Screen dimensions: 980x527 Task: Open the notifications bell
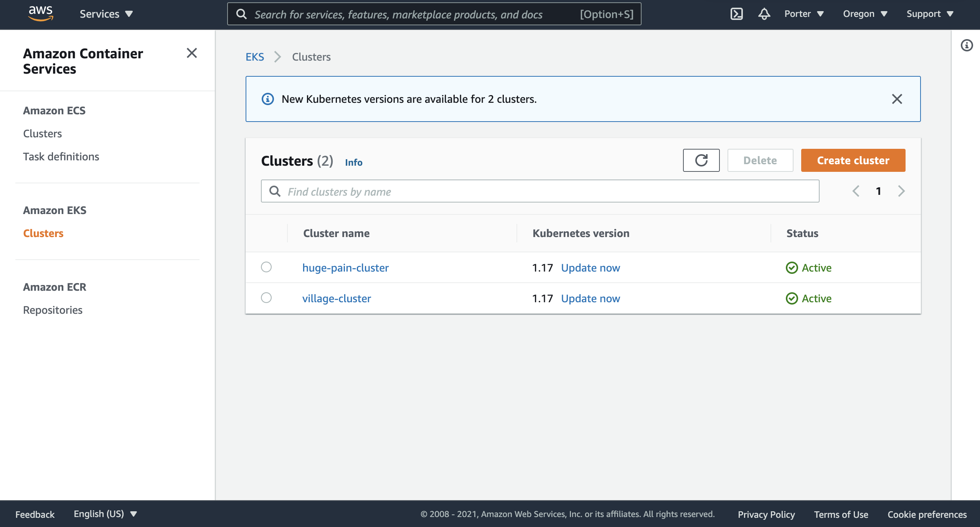[764, 14]
